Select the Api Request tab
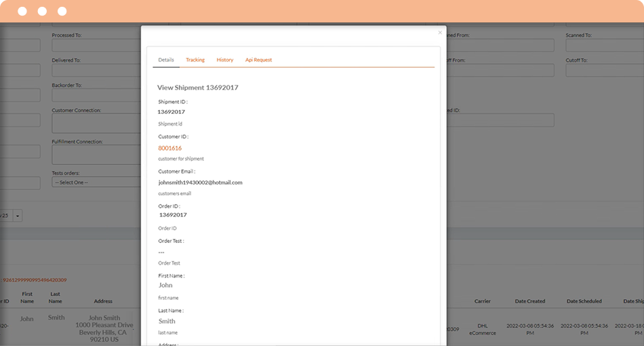644x346 pixels. coord(258,60)
